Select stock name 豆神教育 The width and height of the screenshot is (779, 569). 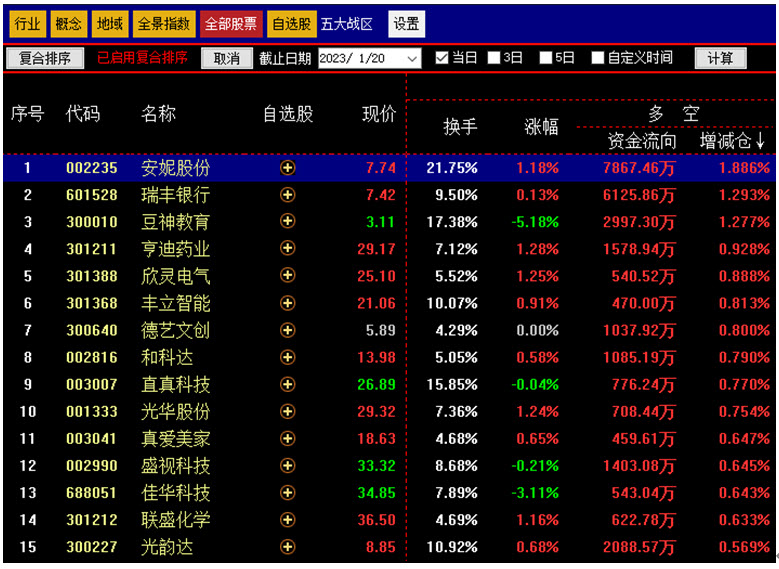(x=176, y=222)
